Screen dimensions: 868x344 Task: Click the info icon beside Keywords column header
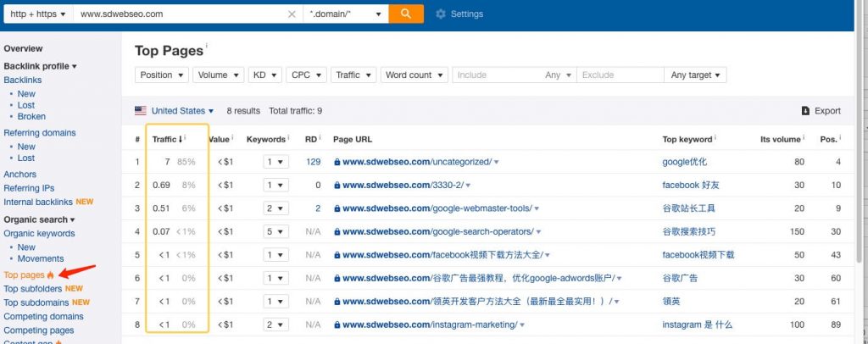pyautogui.click(x=288, y=137)
